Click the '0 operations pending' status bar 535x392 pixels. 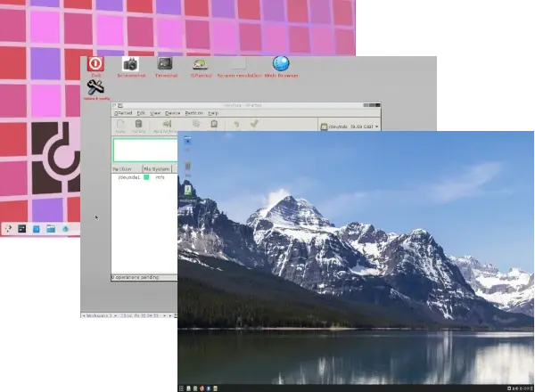point(144,277)
